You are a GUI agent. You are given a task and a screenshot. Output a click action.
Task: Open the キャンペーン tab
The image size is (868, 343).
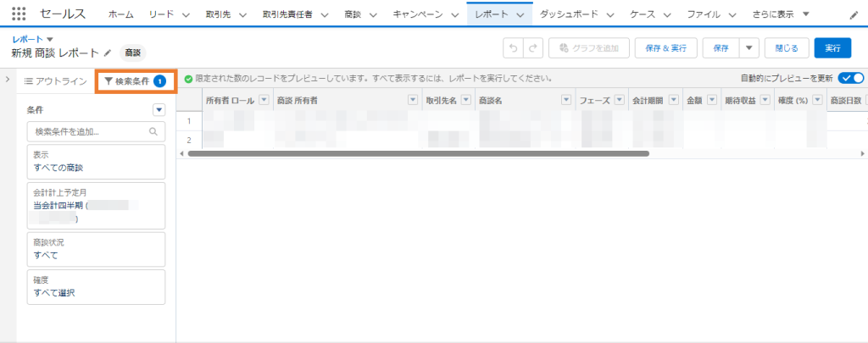pos(418,14)
